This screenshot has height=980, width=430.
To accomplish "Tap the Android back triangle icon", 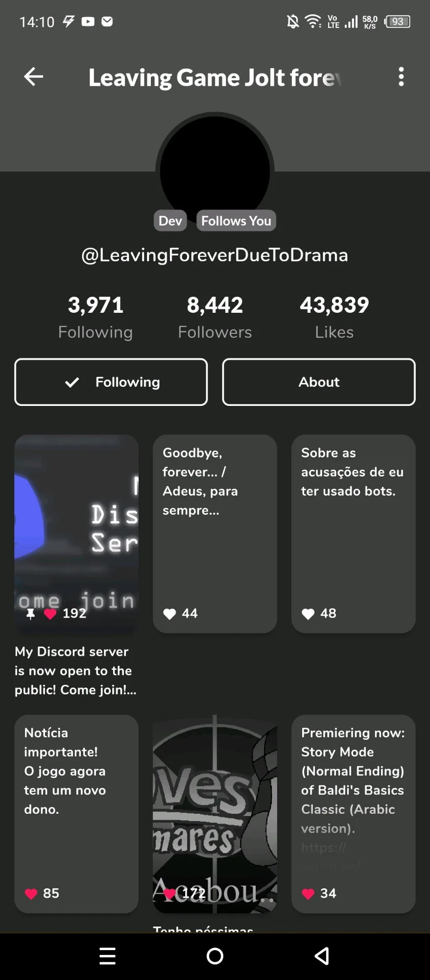I will (x=322, y=956).
